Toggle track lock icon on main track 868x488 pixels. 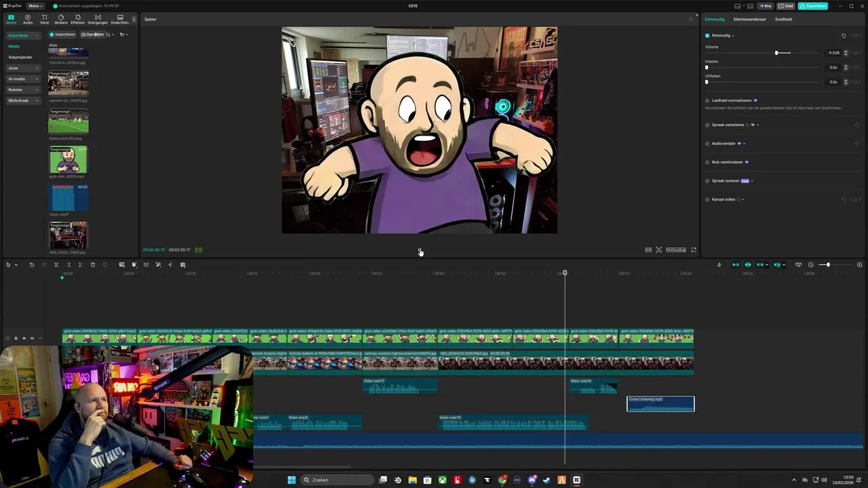click(16, 338)
